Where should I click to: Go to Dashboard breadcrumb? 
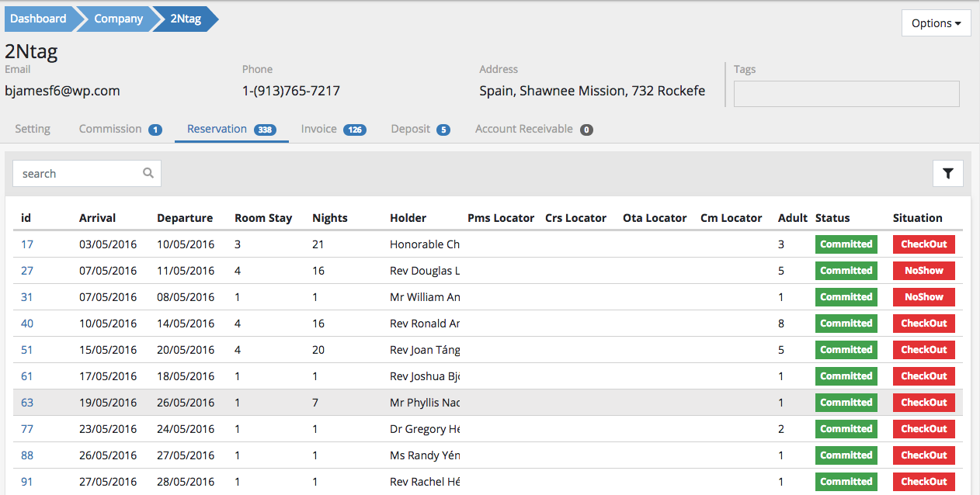pos(38,19)
